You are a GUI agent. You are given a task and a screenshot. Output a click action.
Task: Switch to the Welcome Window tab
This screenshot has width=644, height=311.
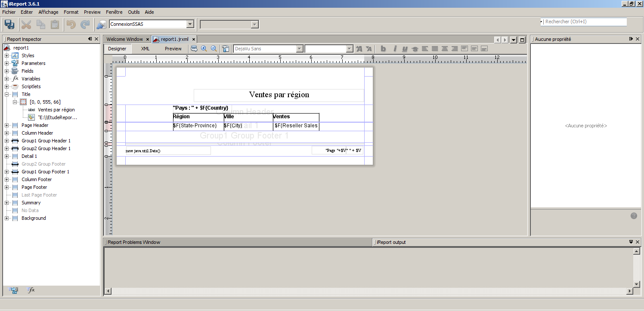[124, 39]
